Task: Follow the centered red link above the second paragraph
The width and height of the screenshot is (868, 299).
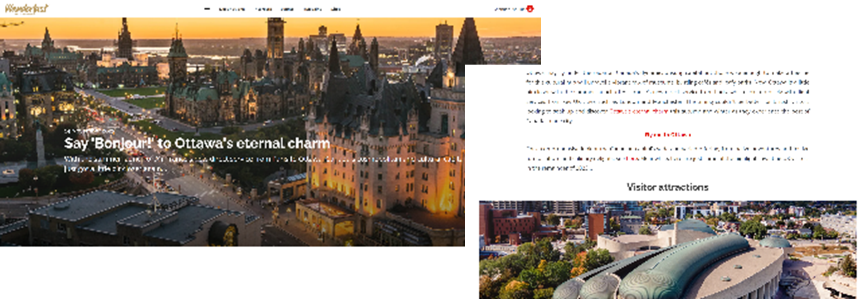Action: [x=667, y=135]
